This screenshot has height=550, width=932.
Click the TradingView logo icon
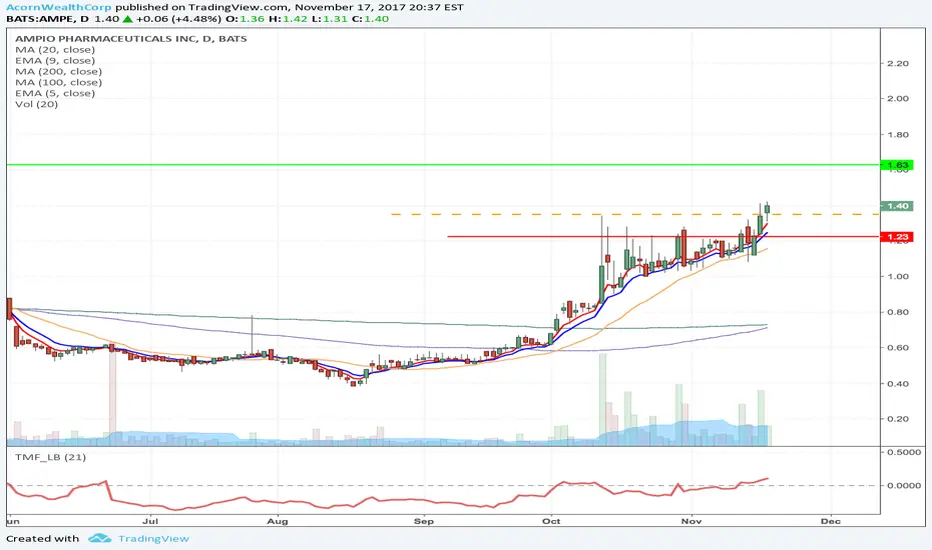[x=99, y=538]
